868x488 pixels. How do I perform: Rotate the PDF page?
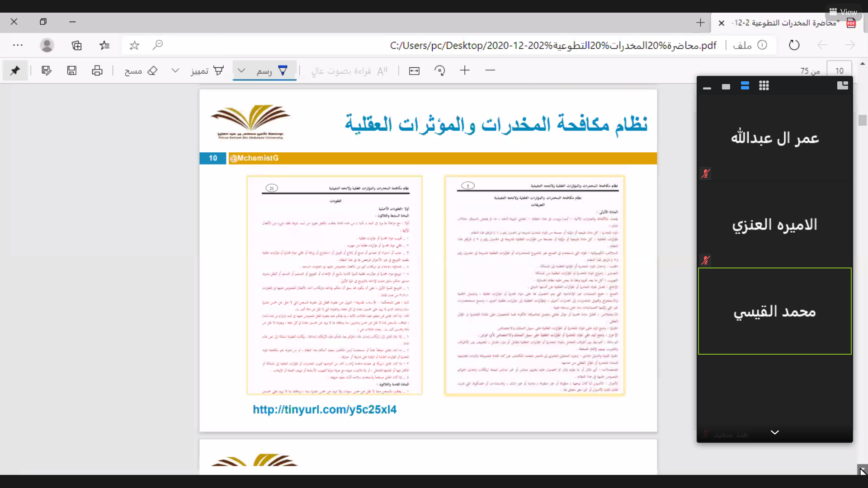[x=439, y=70]
